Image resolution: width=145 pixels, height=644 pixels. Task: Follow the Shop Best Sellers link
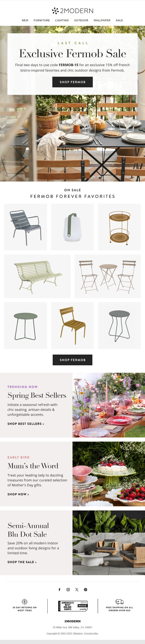coord(26,424)
